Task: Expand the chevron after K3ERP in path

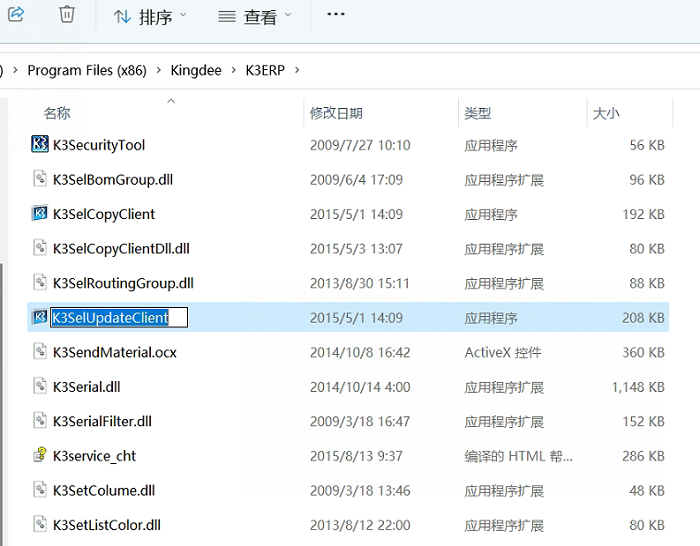Action: pyautogui.click(x=297, y=71)
